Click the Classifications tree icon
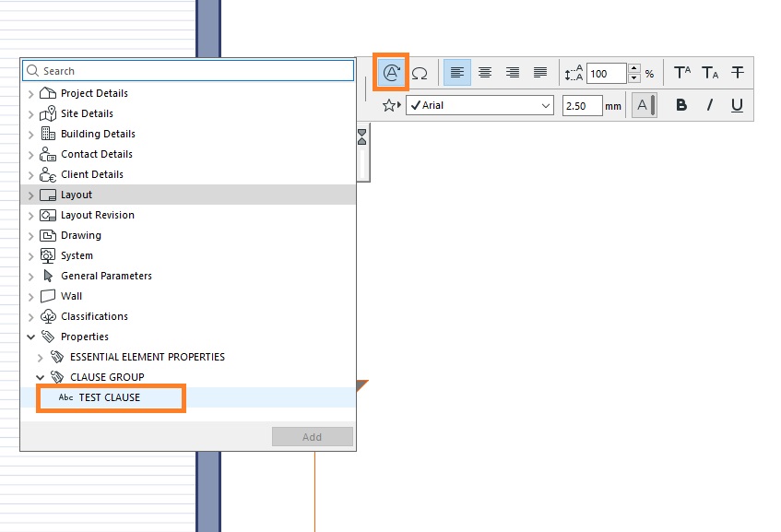This screenshot has width=781, height=532. coord(48,316)
